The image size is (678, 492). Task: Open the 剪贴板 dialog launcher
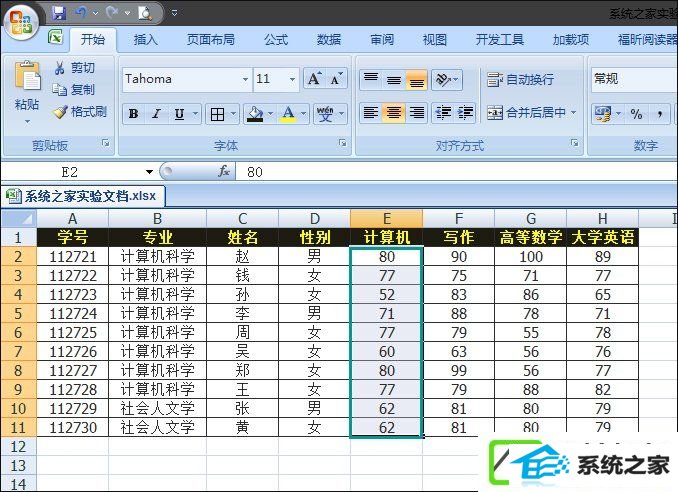click(106, 143)
